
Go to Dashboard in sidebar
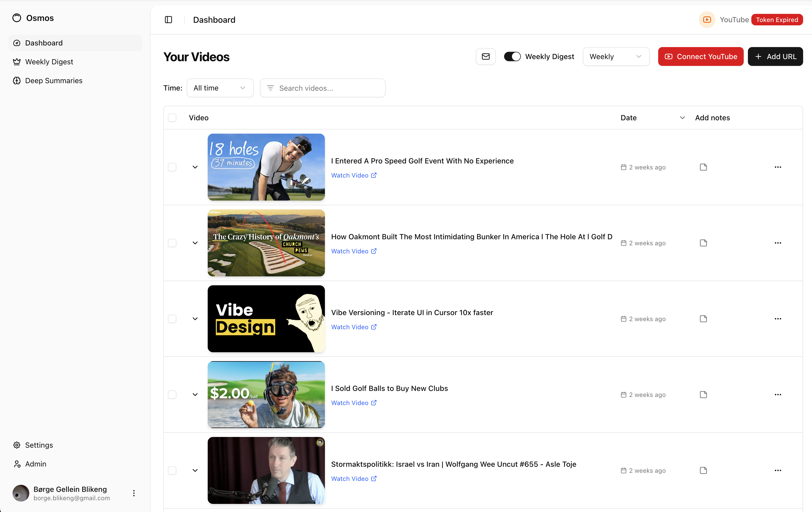click(x=75, y=43)
